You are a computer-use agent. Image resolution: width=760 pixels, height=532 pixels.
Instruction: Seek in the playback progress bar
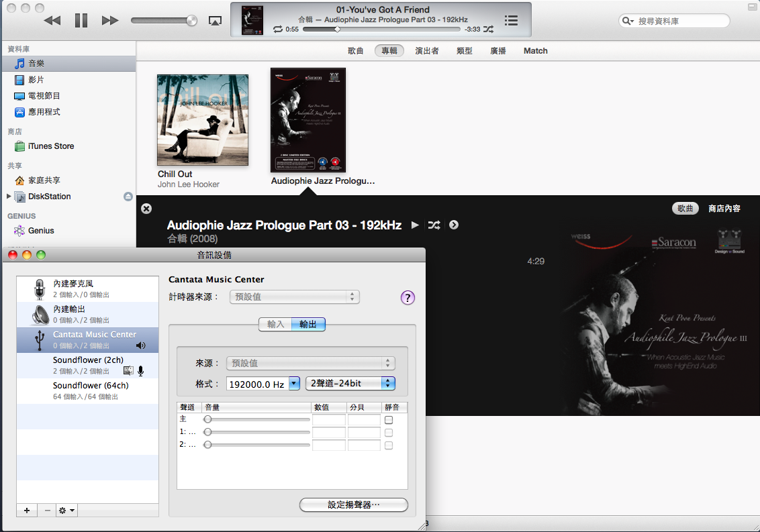381,29
